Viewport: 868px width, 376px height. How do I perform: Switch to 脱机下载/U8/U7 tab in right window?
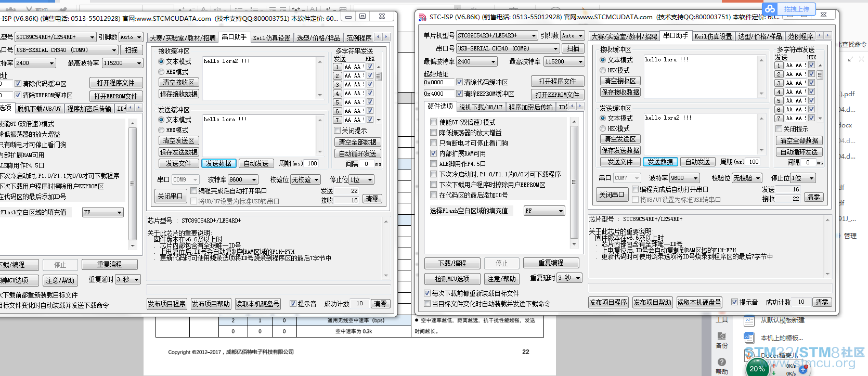481,107
